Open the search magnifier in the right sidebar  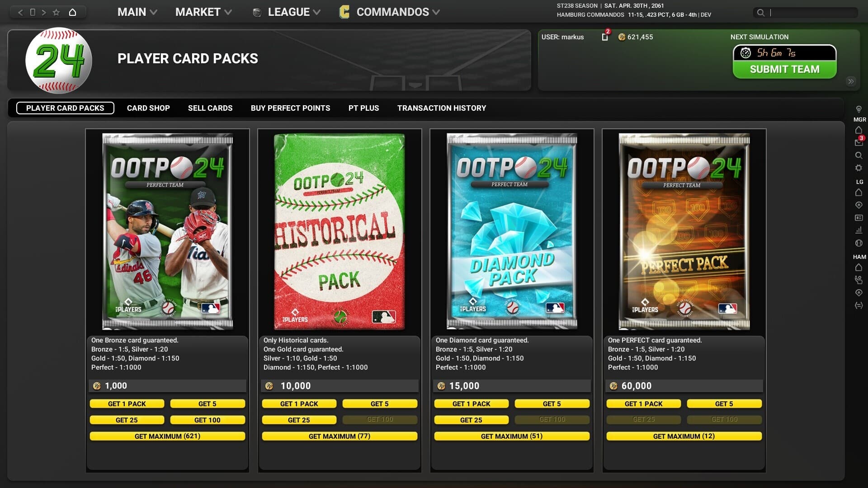[x=859, y=154]
